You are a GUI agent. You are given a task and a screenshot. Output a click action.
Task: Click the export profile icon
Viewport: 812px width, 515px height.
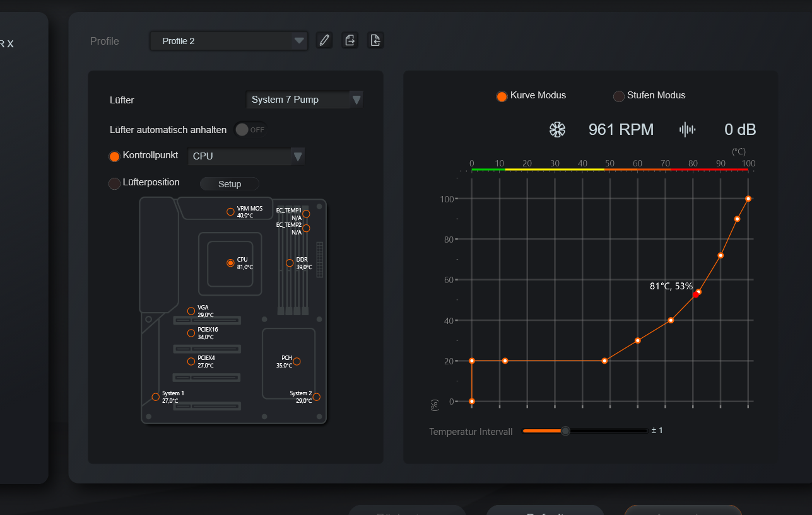350,40
